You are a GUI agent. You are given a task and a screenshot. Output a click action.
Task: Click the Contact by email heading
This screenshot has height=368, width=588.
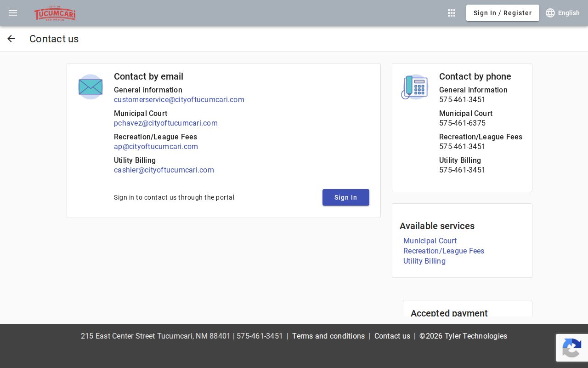(148, 76)
